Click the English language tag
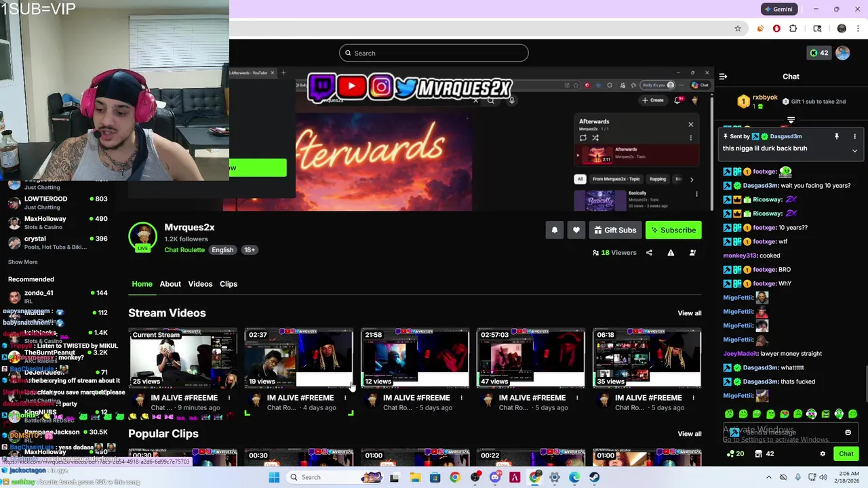The width and height of the screenshot is (868, 488). point(222,250)
